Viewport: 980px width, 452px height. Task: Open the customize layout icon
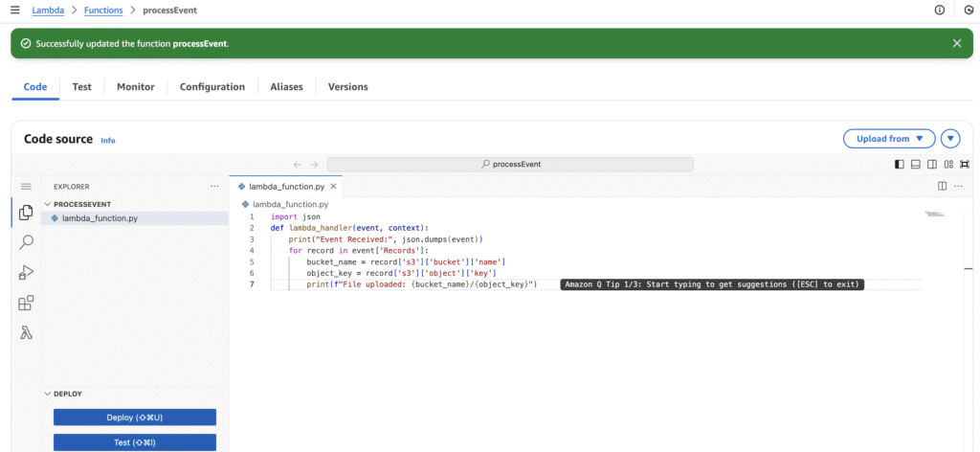[x=948, y=165]
